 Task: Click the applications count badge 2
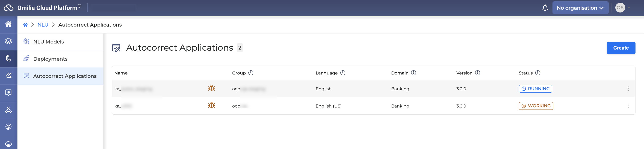point(240,48)
